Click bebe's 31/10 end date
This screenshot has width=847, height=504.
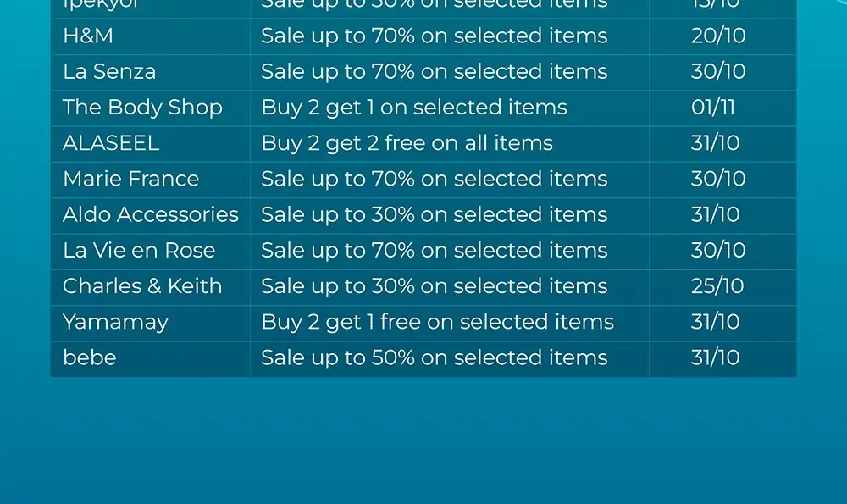(715, 357)
